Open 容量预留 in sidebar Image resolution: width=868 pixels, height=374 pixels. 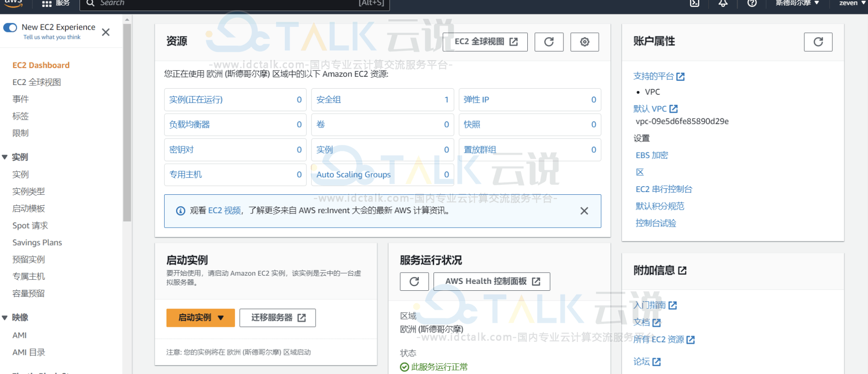29,294
